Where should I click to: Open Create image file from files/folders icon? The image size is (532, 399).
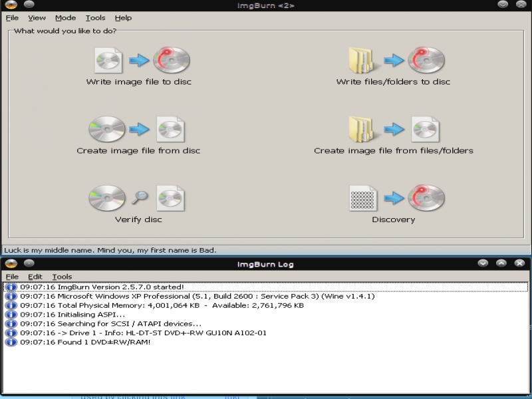393,129
